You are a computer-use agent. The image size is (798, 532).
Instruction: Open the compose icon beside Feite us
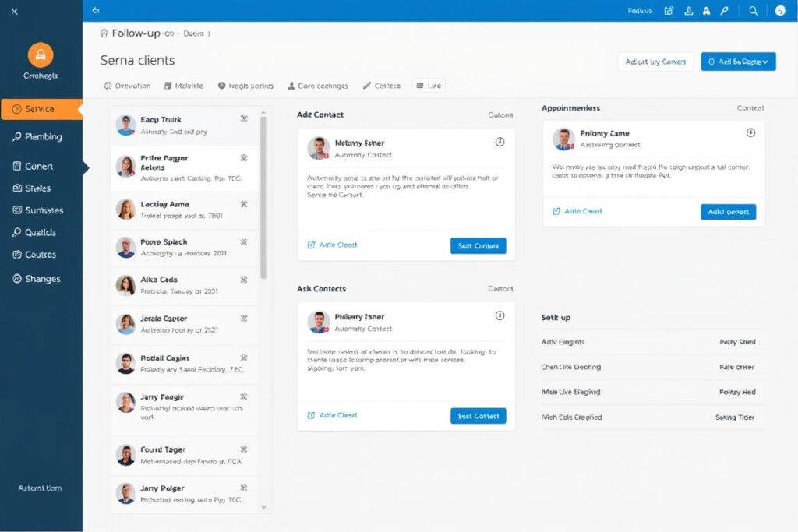(669, 11)
